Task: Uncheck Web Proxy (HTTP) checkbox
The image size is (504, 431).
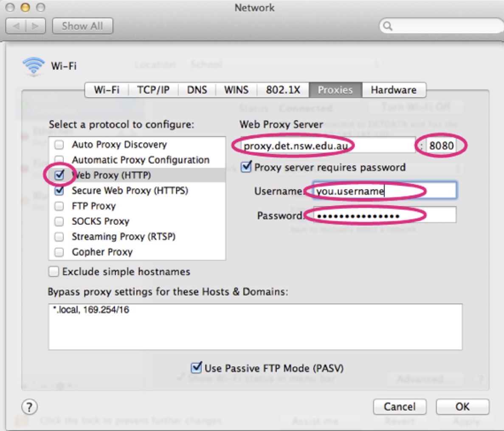Action: [59, 175]
